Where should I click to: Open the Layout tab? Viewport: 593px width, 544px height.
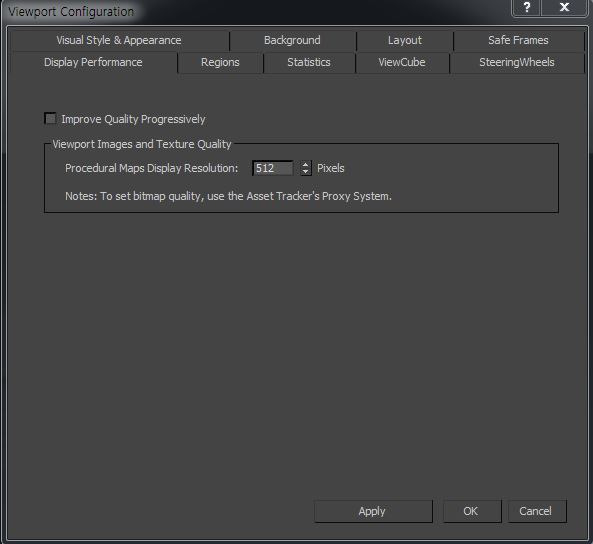[x=404, y=40]
